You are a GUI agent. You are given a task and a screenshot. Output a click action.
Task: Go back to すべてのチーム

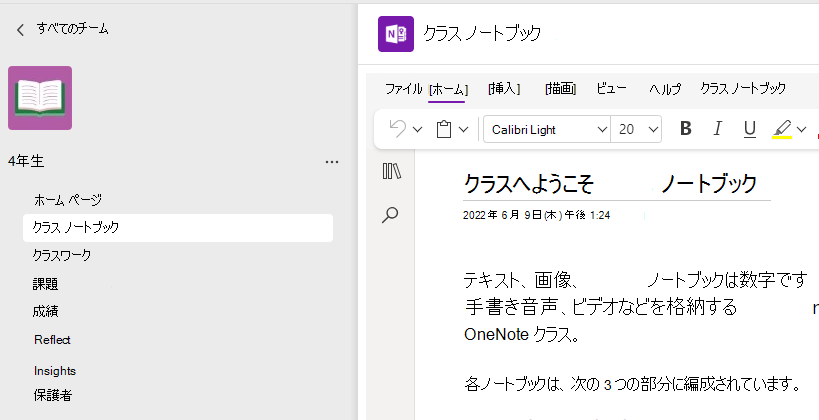click(63, 29)
